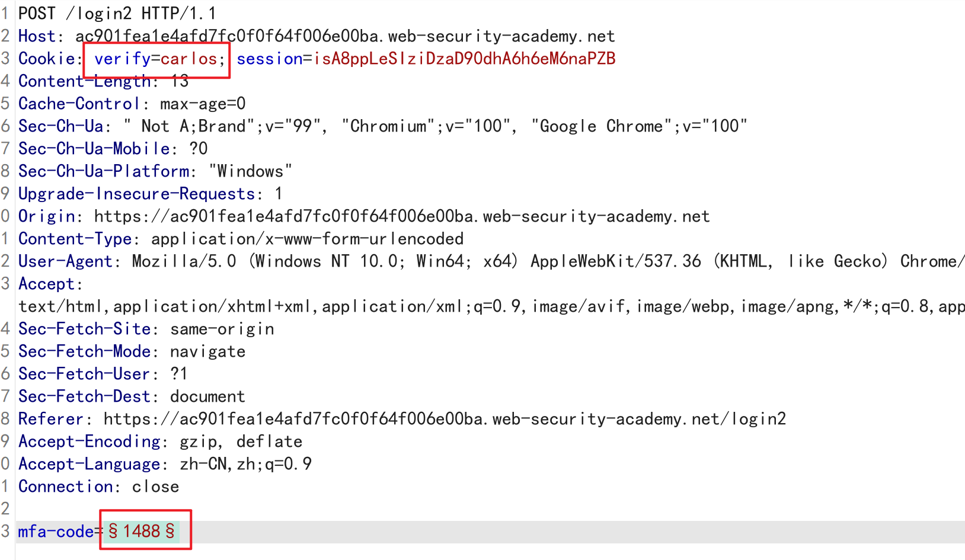Click the close connection value
The height and width of the screenshot is (560, 965).
155,487
